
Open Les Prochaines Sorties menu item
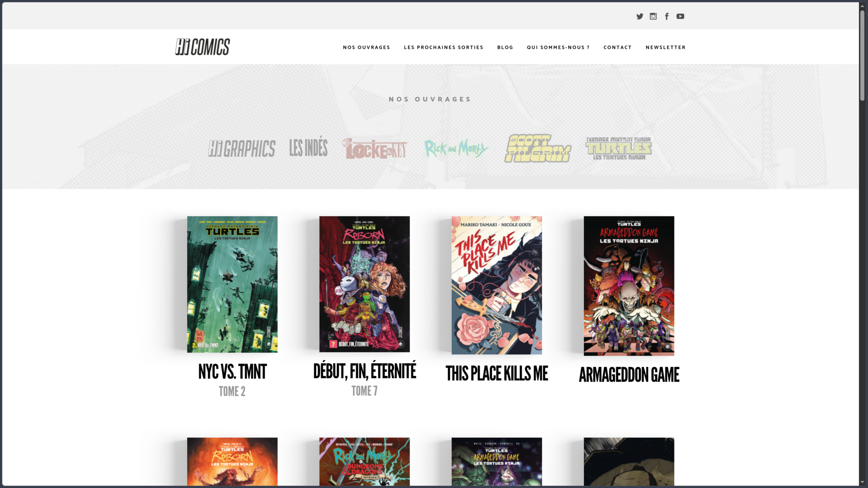(443, 47)
